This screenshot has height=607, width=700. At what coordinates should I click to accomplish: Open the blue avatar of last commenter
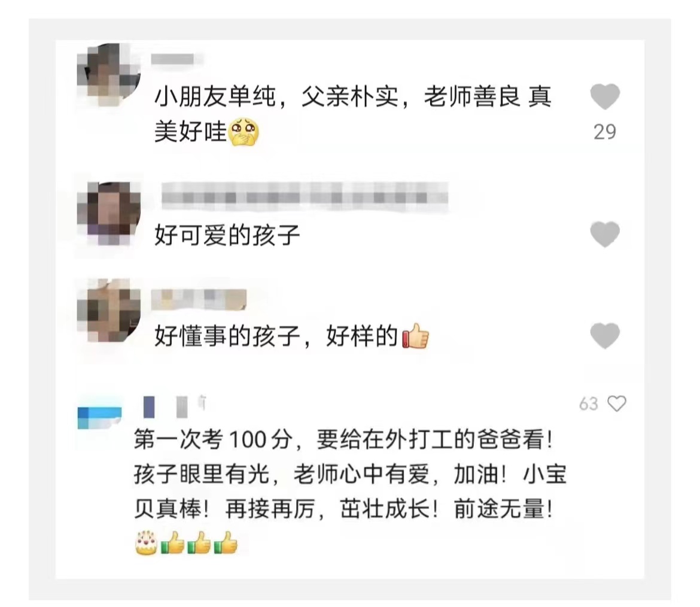[x=99, y=418]
